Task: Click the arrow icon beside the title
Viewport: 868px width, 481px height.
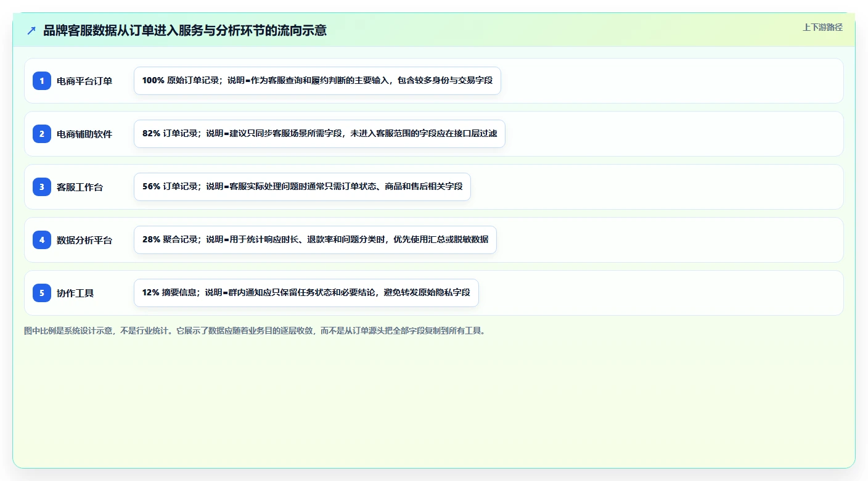Action: pos(31,31)
